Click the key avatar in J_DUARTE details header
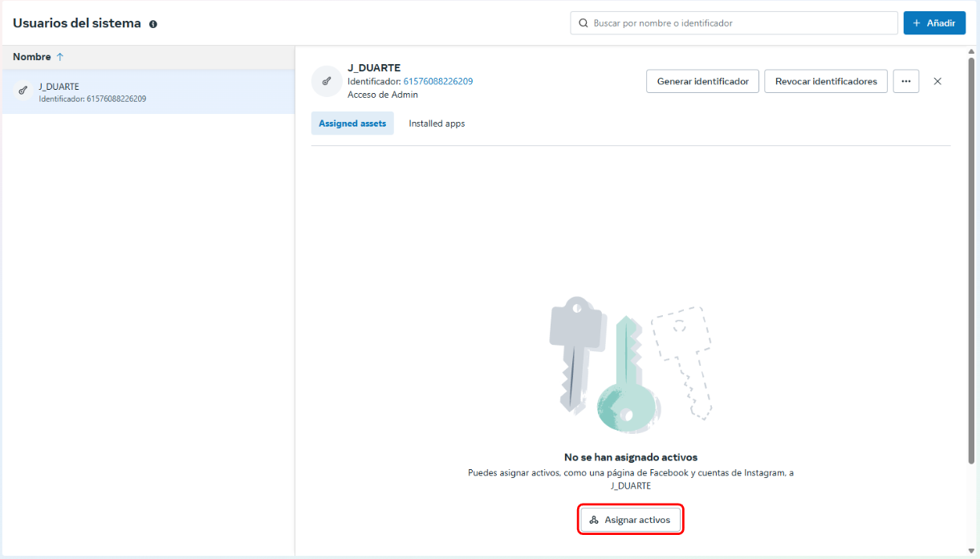980x559 pixels. pos(327,81)
